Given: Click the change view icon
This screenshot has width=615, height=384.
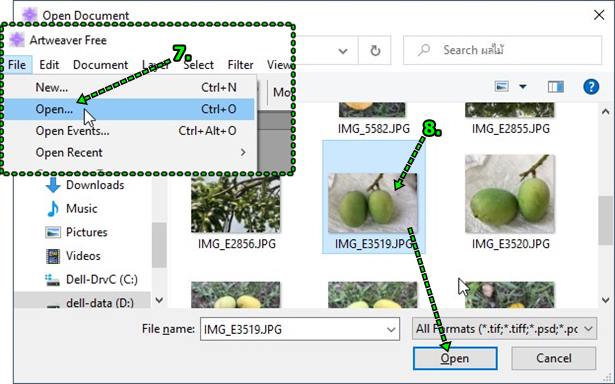Looking at the screenshot, I should [502, 86].
